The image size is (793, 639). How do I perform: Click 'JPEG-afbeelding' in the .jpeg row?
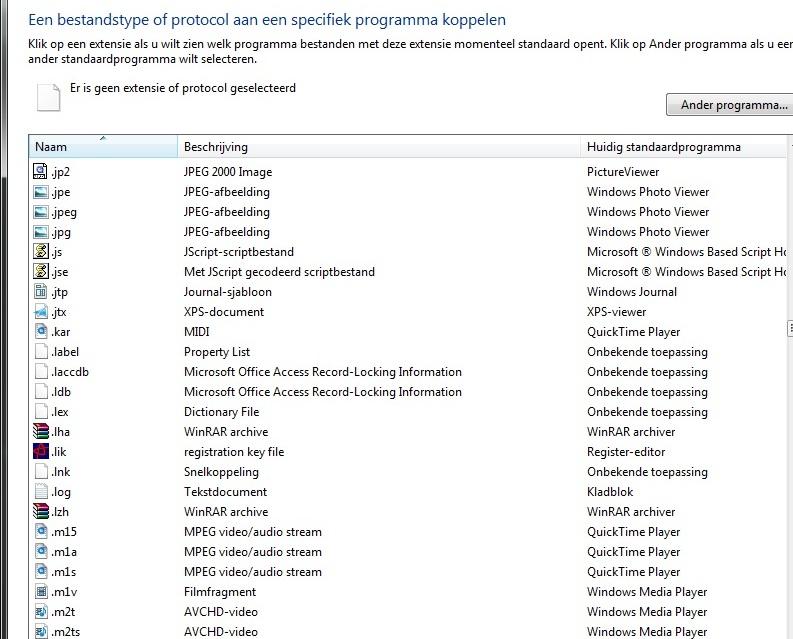tap(227, 212)
